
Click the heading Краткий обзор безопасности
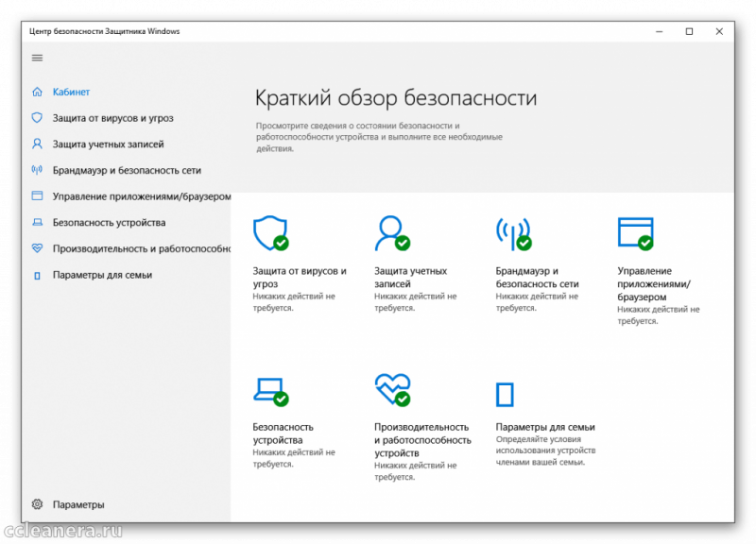coord(396,98)
